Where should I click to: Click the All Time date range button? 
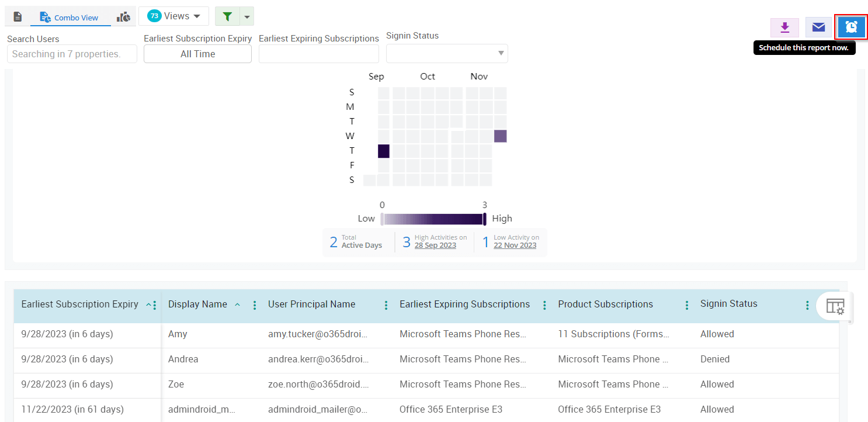pyautogui.click(x=197, y=54)
